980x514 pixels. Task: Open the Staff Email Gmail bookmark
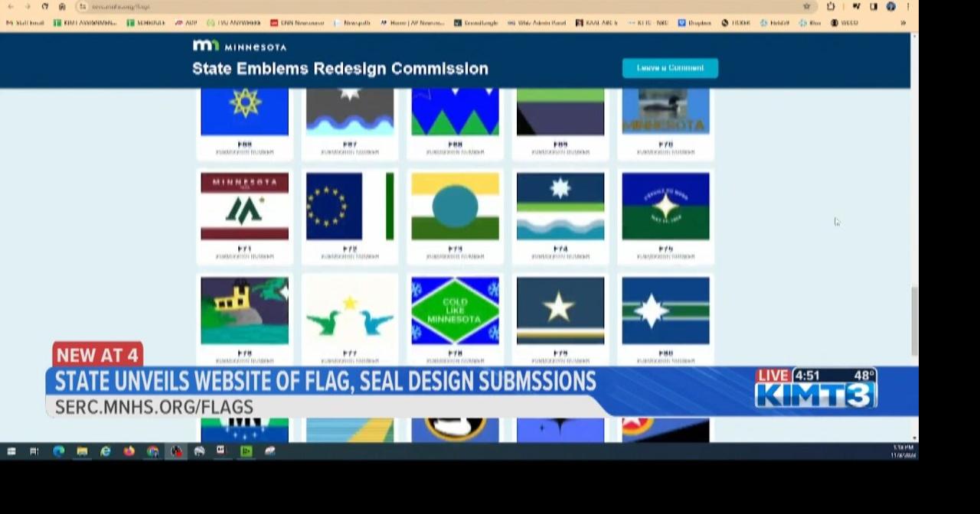coord(25,23)
